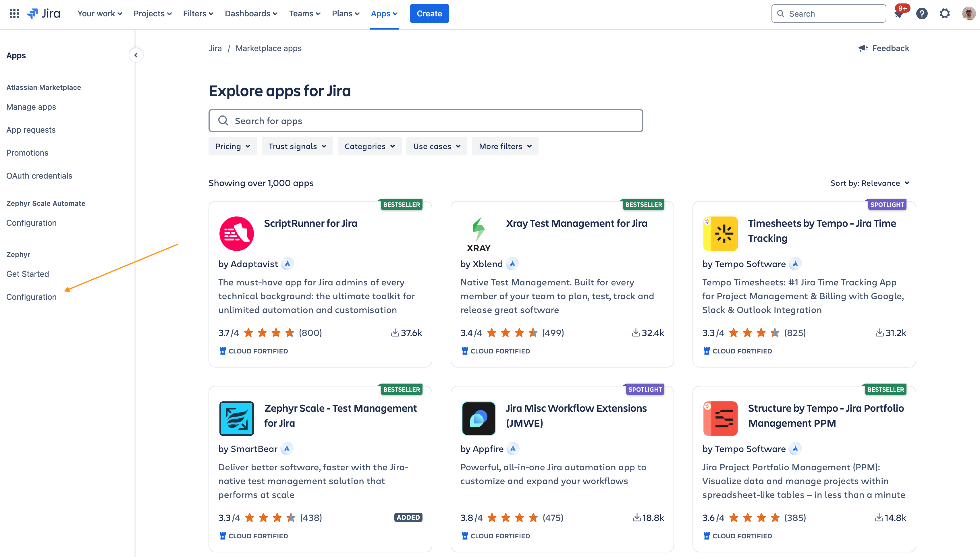Expand the Pricing filter dropdown
980x557 pixels.
[233, 146]
